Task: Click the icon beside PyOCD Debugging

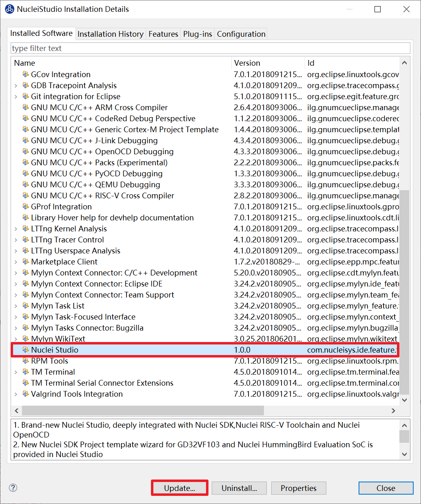Action: click(x=26, y=173)
